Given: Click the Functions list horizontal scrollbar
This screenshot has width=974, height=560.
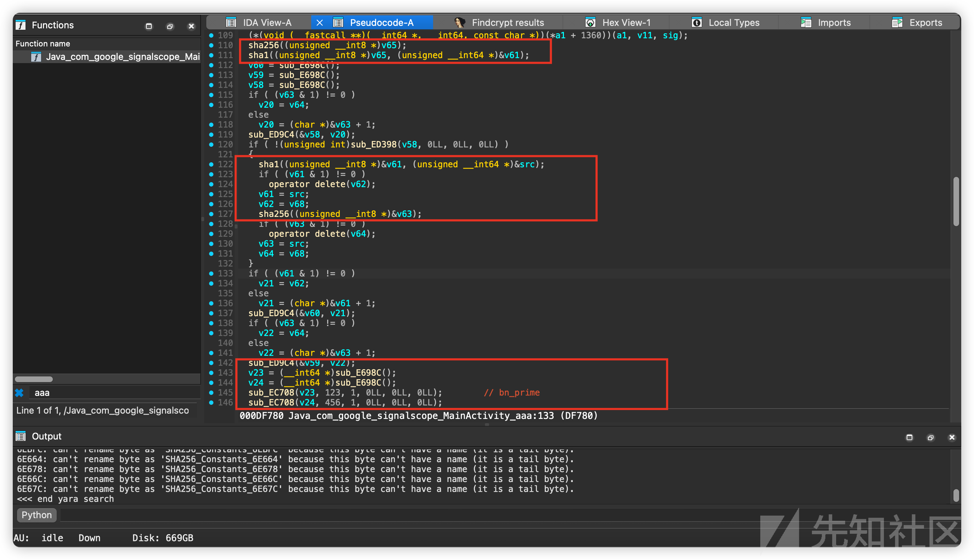Looking at the screenshot, I should pyautogui.click(x=34, y=379).
